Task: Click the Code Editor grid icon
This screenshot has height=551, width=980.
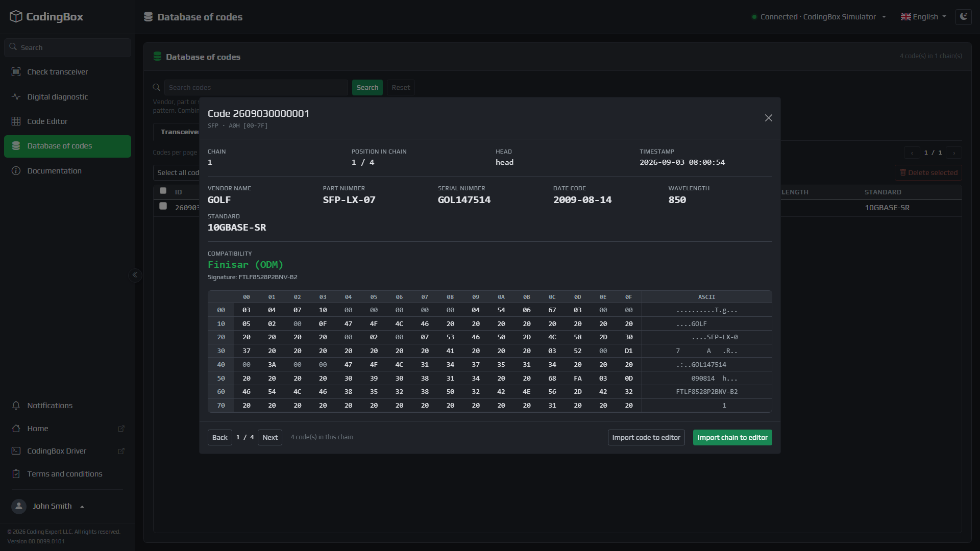Action: tap(16, 121)
